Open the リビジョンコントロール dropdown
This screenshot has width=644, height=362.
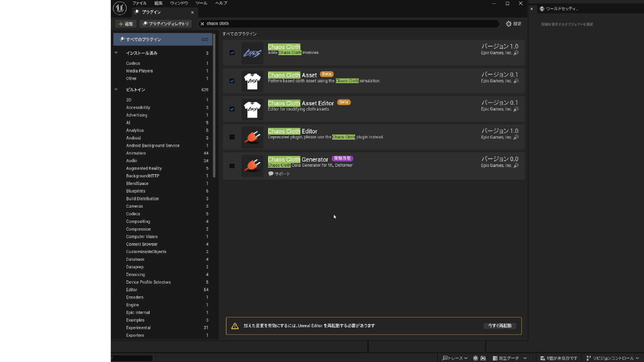pos(612,358)
